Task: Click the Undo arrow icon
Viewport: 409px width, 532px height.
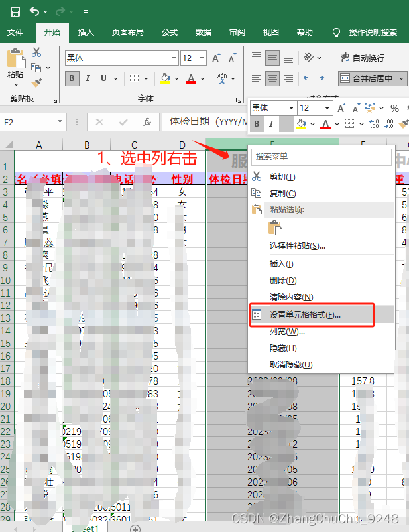Action: pos(34,11)
